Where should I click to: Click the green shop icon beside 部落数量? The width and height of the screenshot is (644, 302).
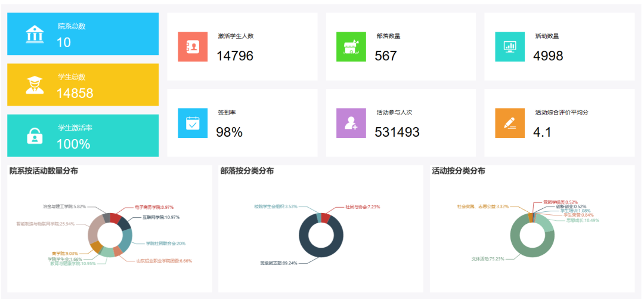coord(351,47)
